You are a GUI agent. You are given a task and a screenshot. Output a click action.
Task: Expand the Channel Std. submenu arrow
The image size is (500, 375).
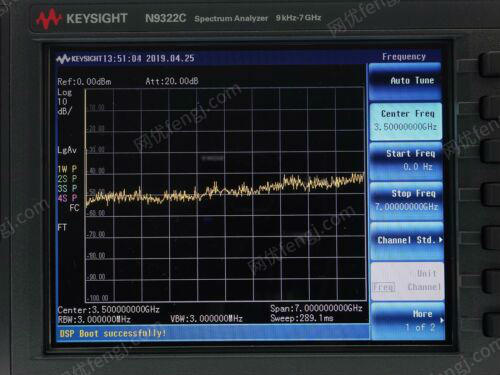click(x=441, y=240)
